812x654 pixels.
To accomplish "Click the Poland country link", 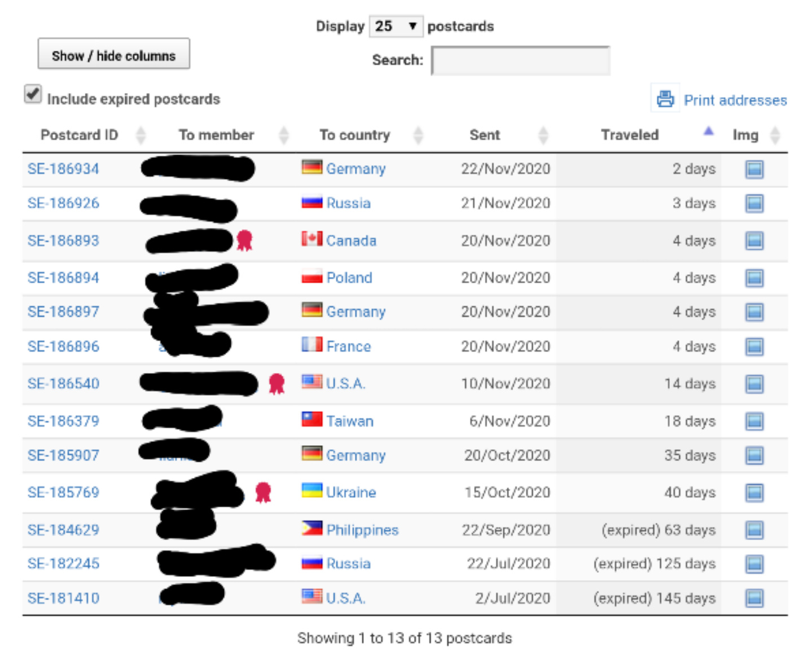I will [x=349, y=278].
